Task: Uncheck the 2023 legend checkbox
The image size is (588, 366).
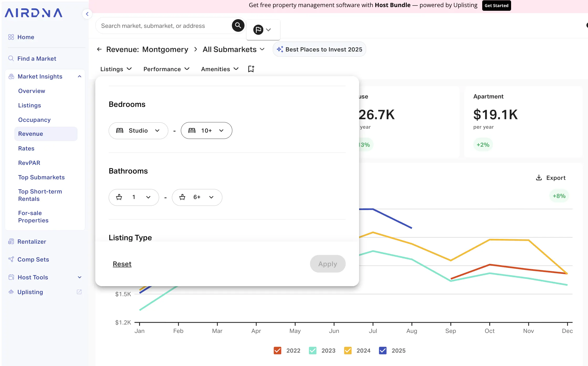Action: click(313, 351)
